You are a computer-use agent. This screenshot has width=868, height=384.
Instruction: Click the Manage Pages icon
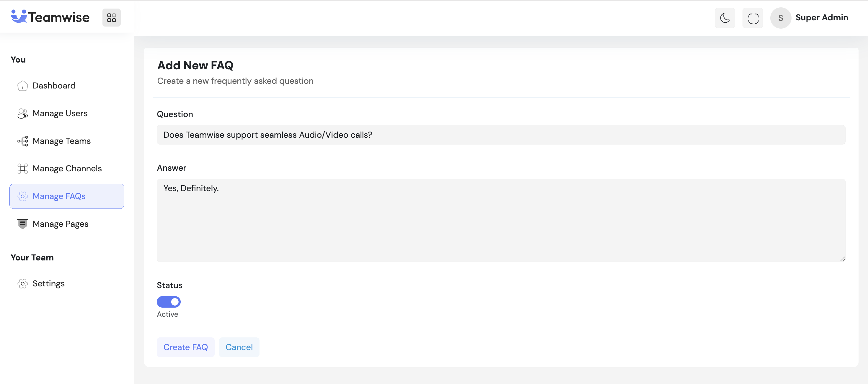click(x=22, y=224)
